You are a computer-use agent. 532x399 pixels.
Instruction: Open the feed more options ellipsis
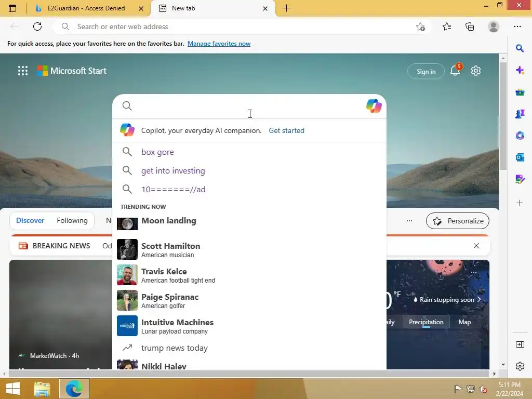[x=409, y=221]
